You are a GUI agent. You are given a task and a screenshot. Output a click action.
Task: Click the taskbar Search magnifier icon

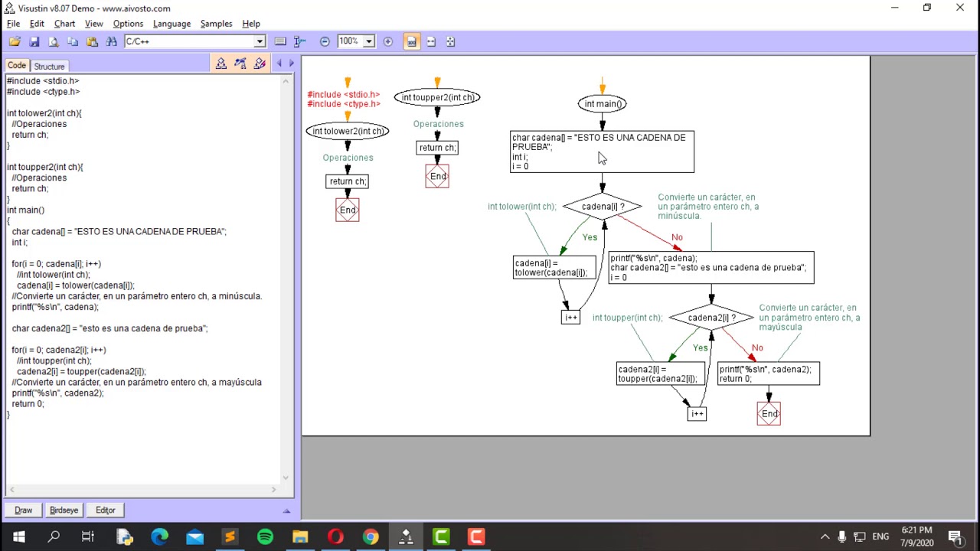(x=54, y=536)
